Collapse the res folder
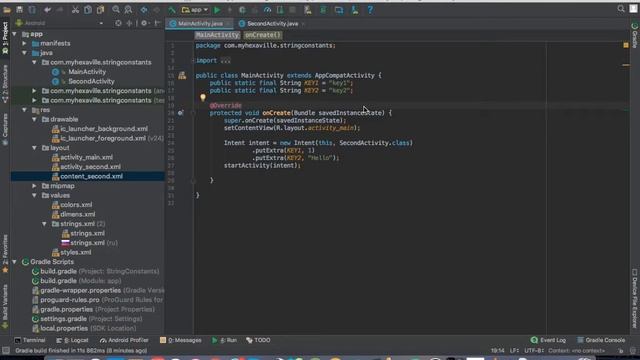Image resolution: width=640 pixels, height=360 pixels. [x=24, y=110]
